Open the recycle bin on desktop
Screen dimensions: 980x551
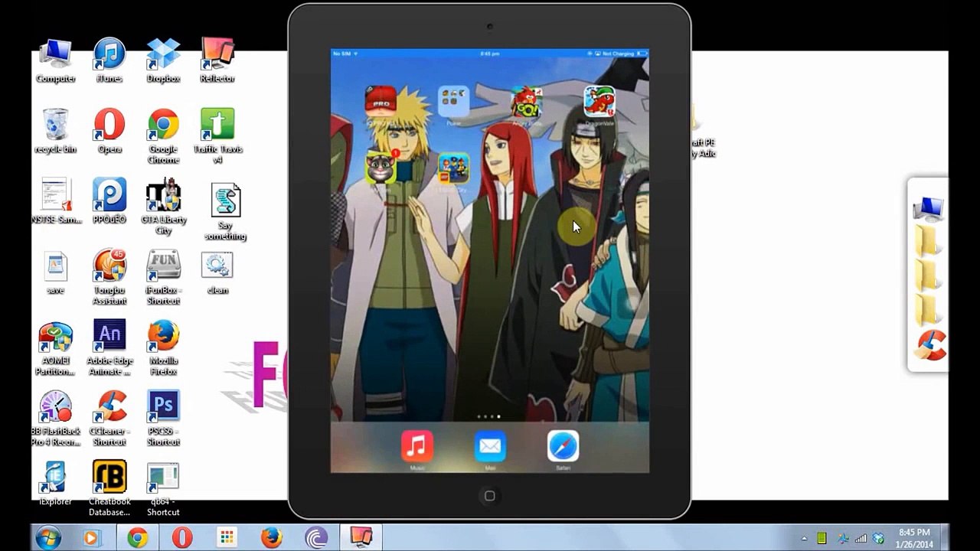pos(56,131)
